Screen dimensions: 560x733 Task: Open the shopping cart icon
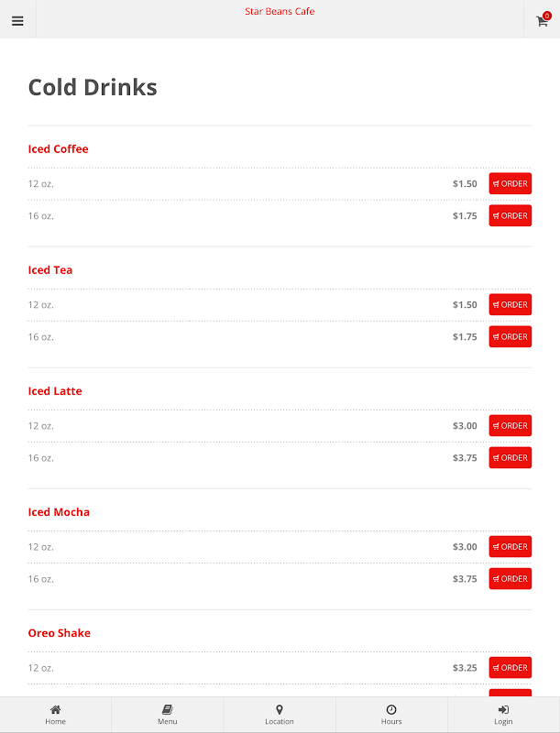coord(543,21)
